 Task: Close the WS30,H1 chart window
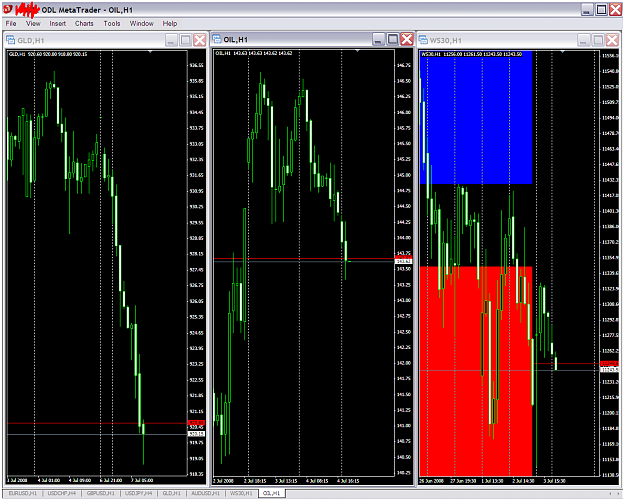point(612,40)
